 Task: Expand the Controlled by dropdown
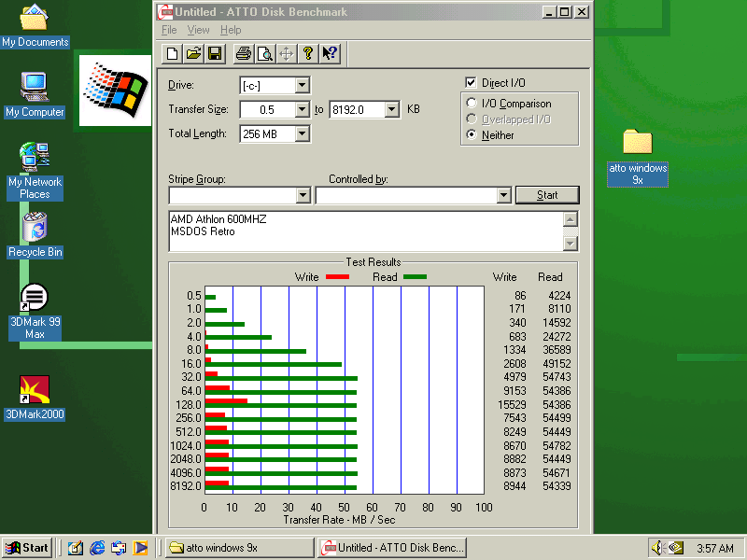point(503,195)
